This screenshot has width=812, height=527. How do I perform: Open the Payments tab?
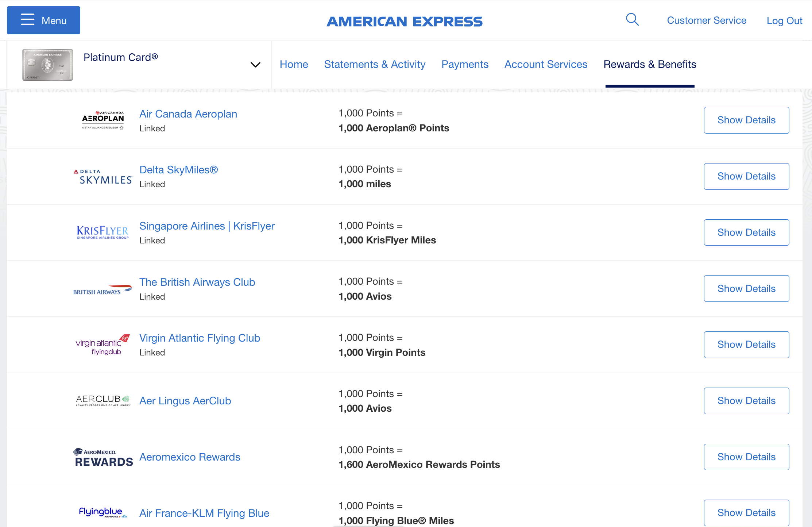465,64
